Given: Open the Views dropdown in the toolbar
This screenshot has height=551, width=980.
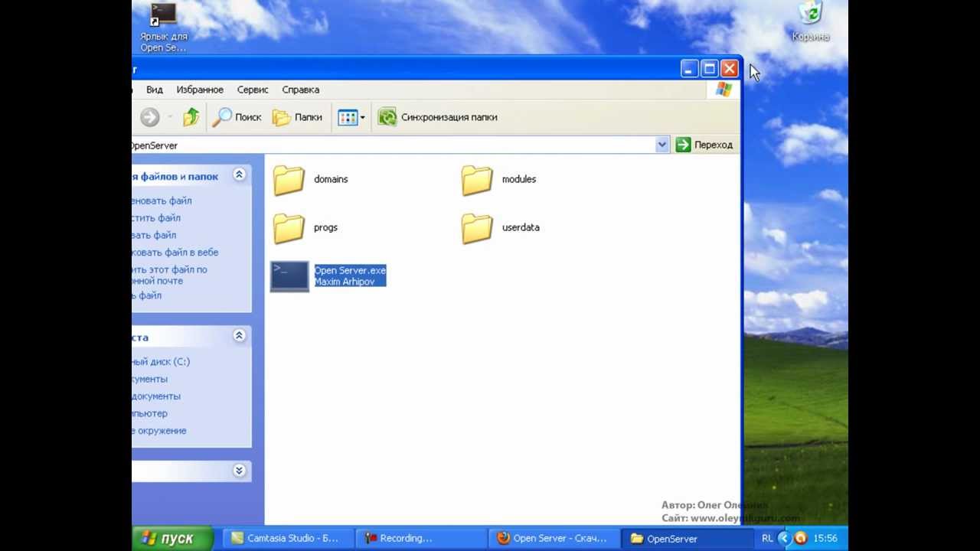Looking at the screenshot, I should (x=351, y=117).
